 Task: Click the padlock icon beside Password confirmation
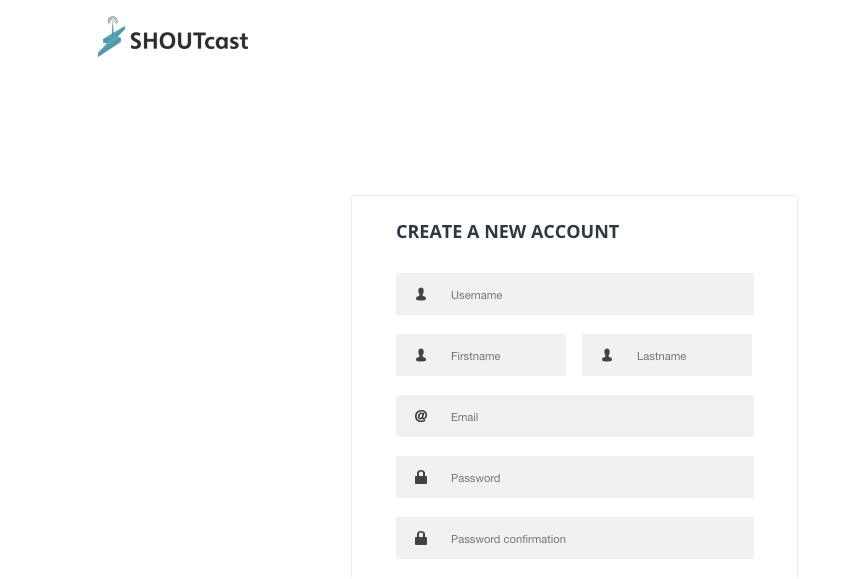coord(421,538)
